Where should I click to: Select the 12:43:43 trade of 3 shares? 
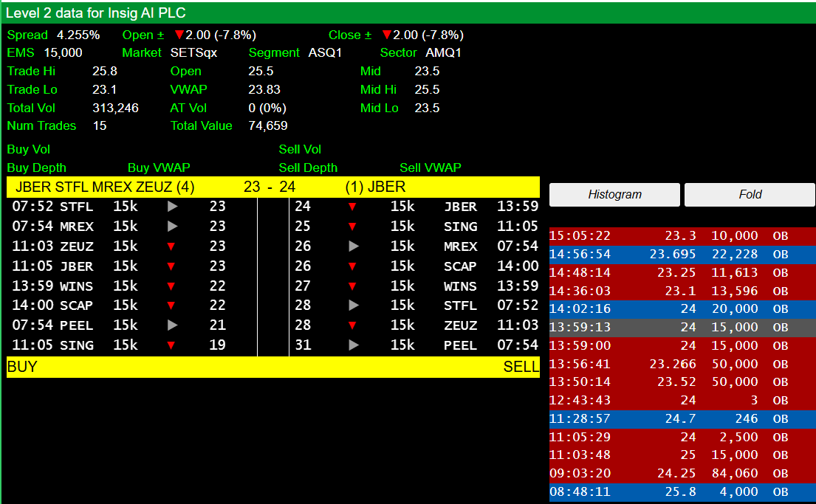click(682, 401)
